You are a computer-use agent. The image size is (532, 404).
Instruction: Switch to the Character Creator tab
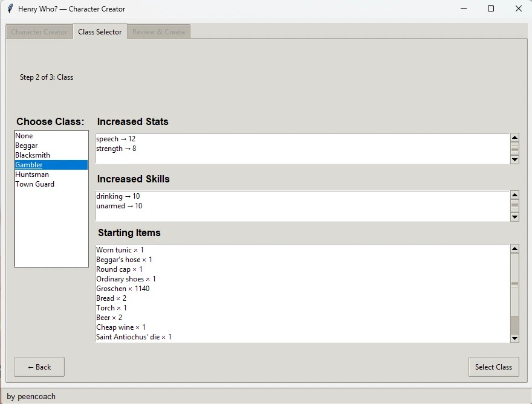click(39, 32)
